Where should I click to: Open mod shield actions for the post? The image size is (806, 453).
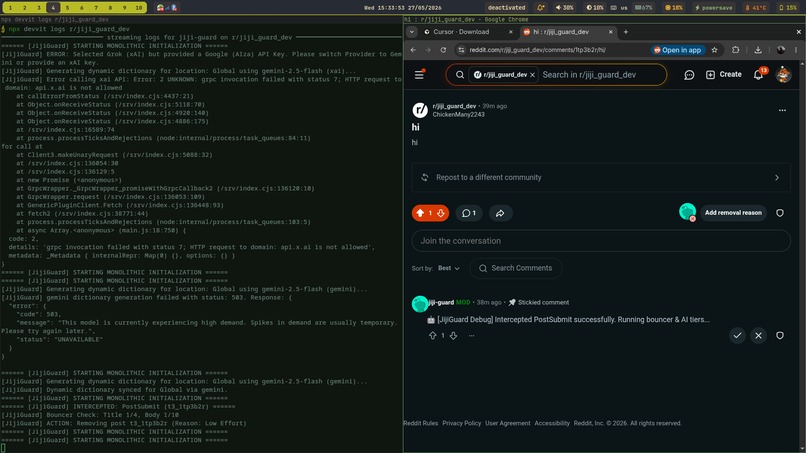[780, 213]
